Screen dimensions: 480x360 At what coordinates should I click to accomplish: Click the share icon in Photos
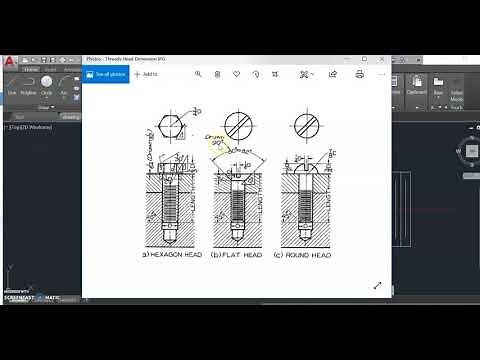[333, 74]
